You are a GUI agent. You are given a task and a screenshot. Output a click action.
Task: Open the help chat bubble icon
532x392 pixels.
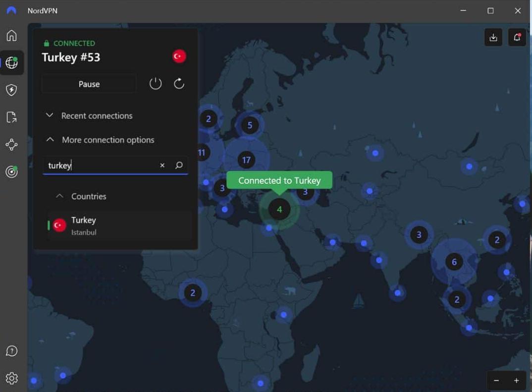(x=11, y=351)
